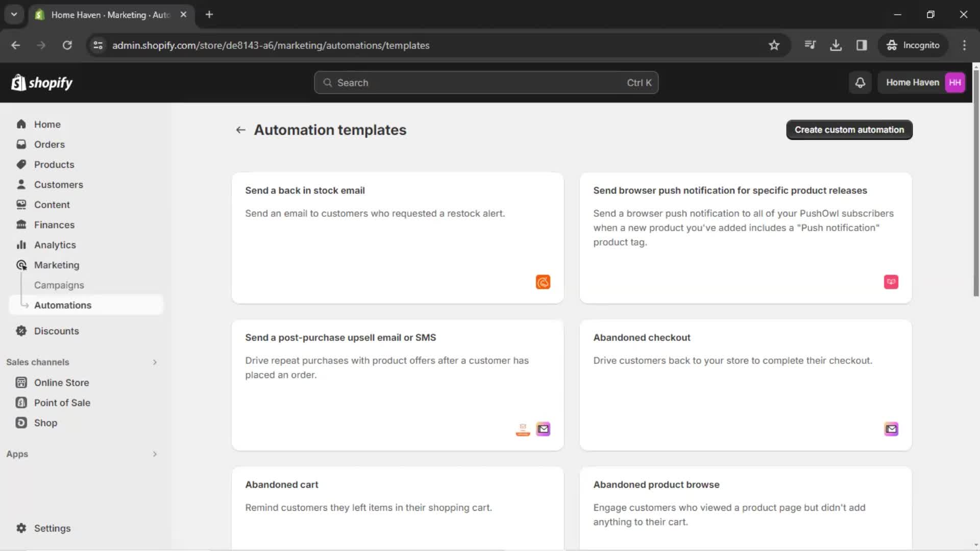The image size is (980, 551).
Task: Click the notifications bell icon
Action: click(861, 82)
